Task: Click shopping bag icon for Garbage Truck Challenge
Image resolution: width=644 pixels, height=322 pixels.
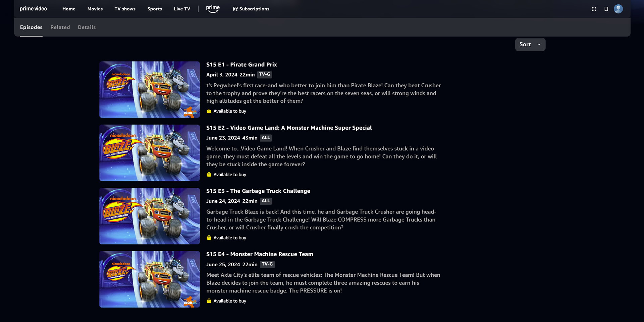Action: 209,238
